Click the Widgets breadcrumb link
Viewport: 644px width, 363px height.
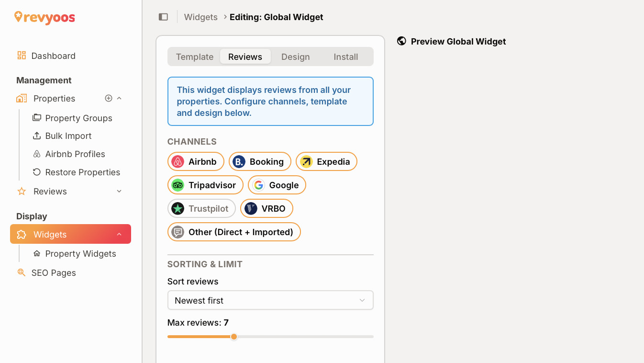(201, 17)
